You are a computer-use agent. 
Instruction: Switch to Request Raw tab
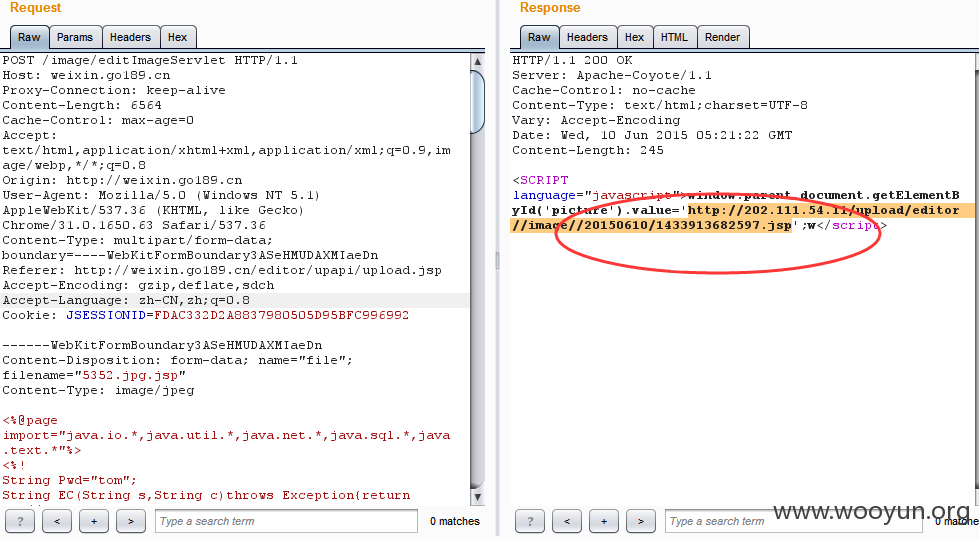tap(29, 37)
